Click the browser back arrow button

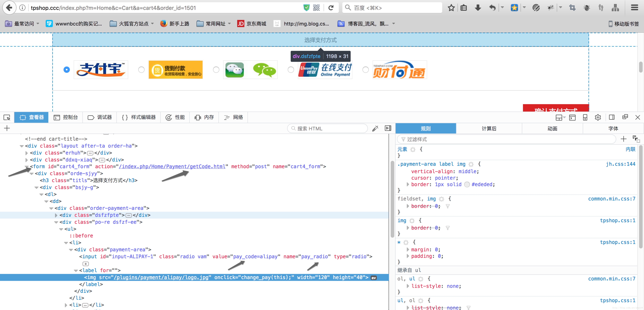pyautogui.click(x=9, y=8)
